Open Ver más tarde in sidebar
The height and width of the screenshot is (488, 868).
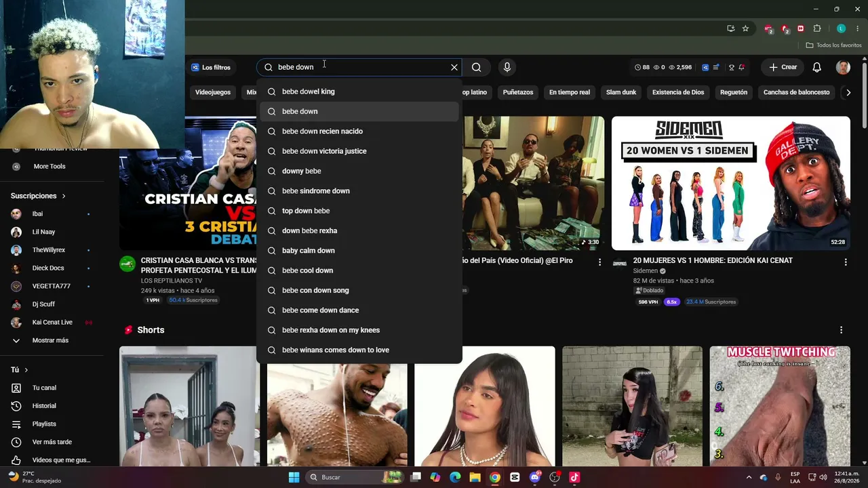pyautogui.click(x=52, y=442)
